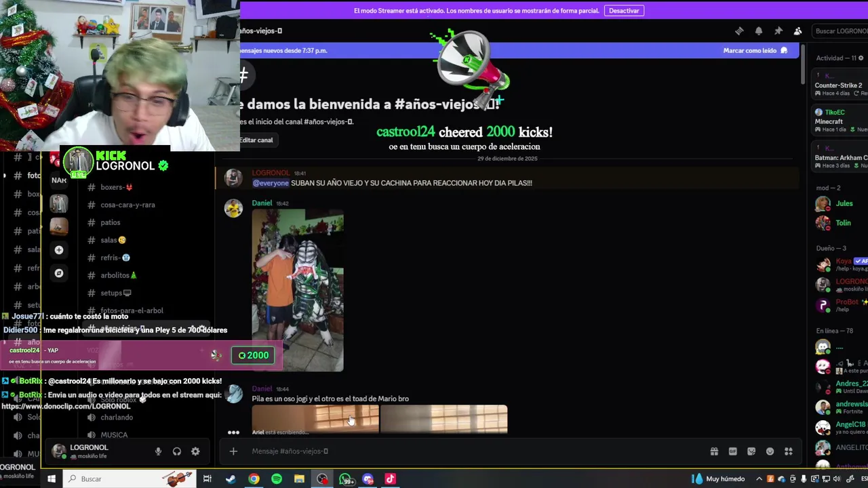This screenshot has width=868, height=488.
Task: Open Google Chrome from the taskbar
Action: [x=254, y=479]
